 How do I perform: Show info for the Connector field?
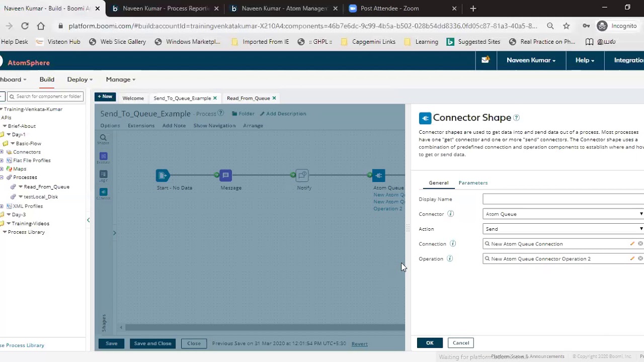coord(451,214)
